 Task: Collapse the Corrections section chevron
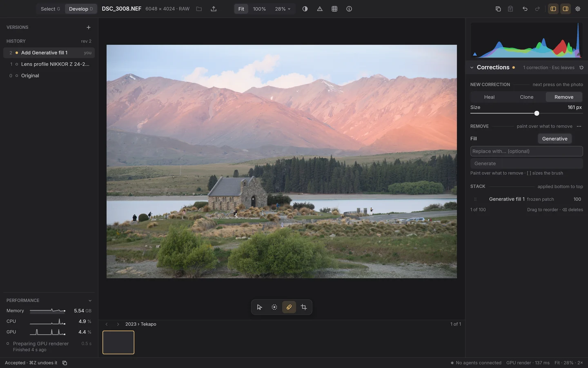(472, 67)
